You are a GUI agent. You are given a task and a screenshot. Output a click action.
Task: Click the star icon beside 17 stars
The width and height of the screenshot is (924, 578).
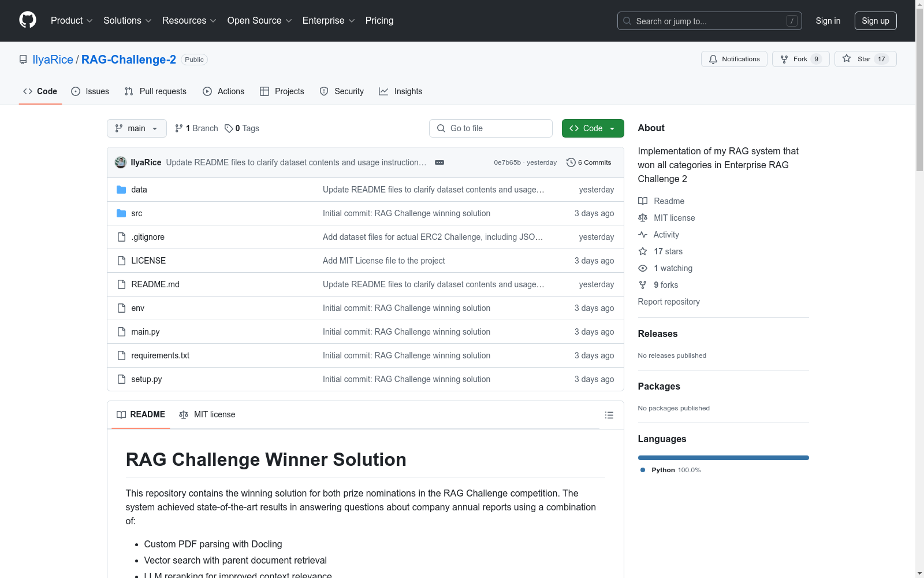(643, 251)
